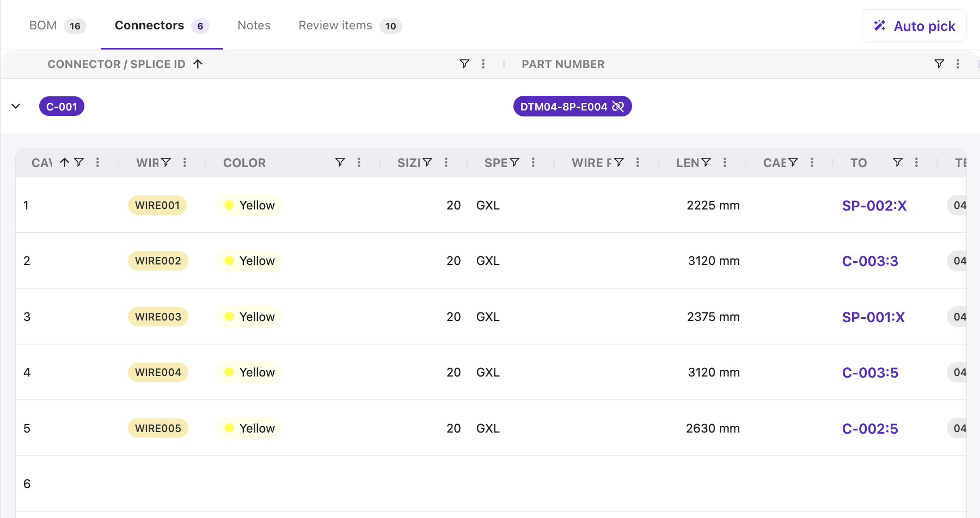This screenshot has width=980, height=518.
Task: Open the Notes tab
Action: 254,26
